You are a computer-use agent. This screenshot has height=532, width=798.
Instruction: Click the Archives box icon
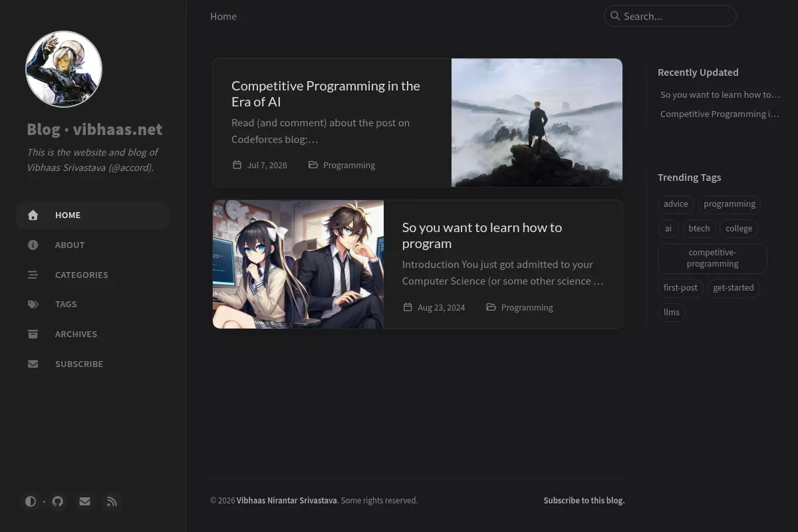click(33, 334)
